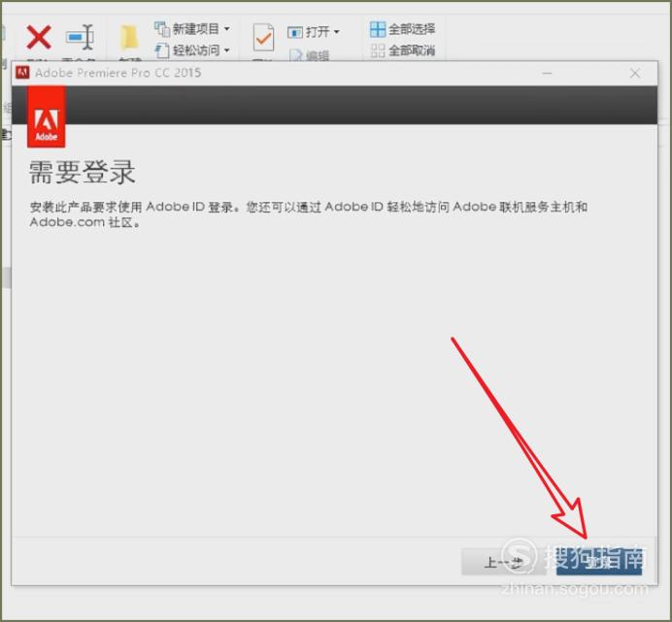This screenshot has height=622, width=672.
Task: Click the blue sign-in button in installer
Action: pyautogui.click(x=599, y=562)
